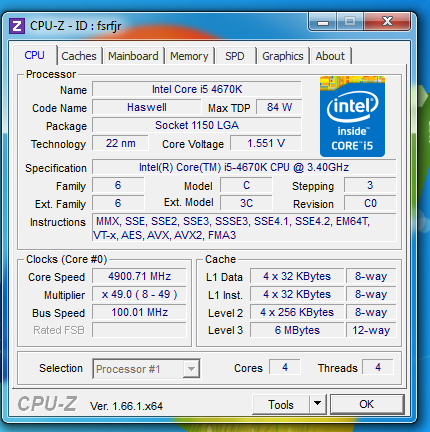Click the arrow on the Selection dropdown

pyautogui.click(x=191, y=369)
